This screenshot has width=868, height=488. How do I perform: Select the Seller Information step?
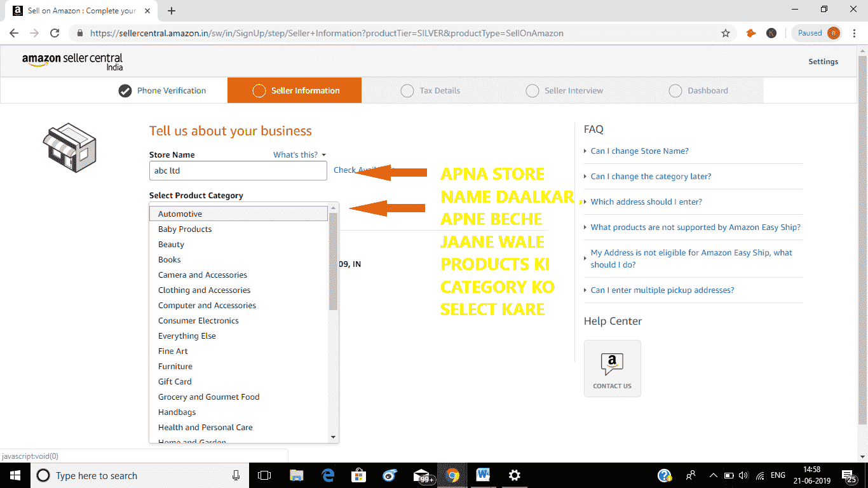click(x=294, y=90)
